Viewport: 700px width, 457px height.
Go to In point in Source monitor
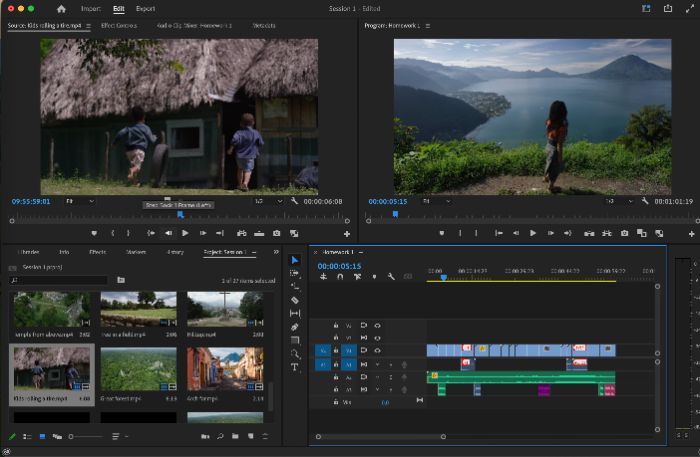pyautogui.click(x=151, y=233)
